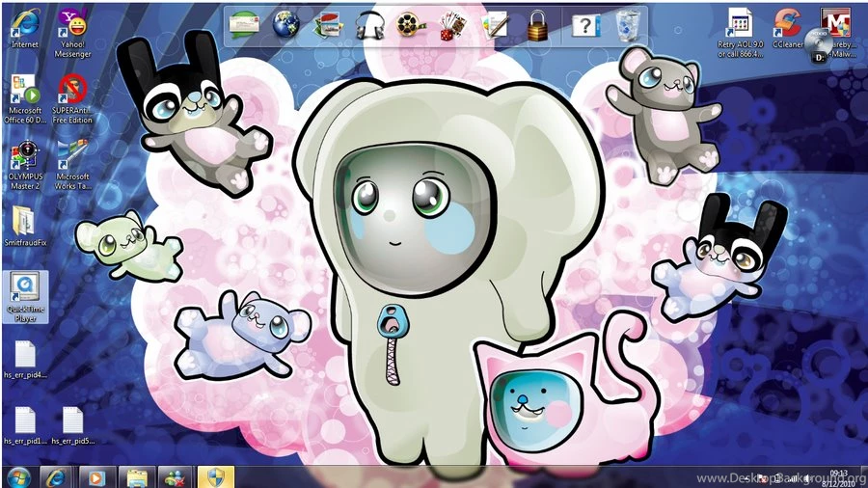Click the Retry AOL 9.0 shortcut
The image size is (868, 488).
point(740,23)
